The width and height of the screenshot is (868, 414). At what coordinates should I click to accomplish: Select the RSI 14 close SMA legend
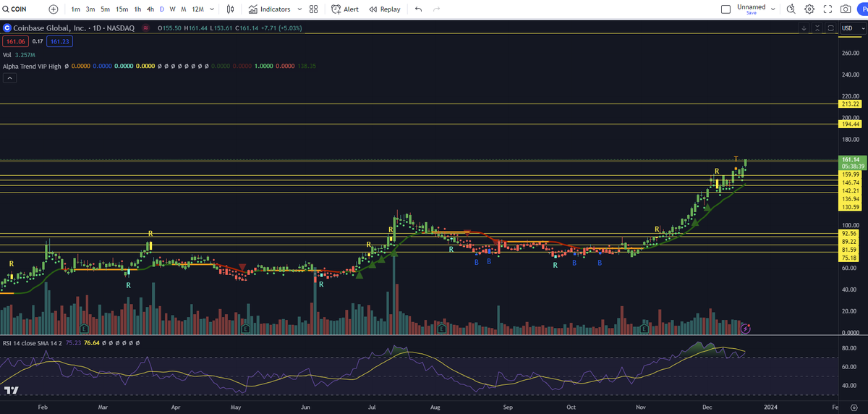click(33, 343)
